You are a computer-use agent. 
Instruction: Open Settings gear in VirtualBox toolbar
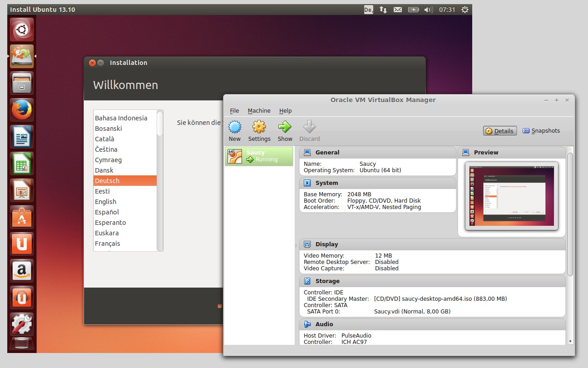(259, 127)
